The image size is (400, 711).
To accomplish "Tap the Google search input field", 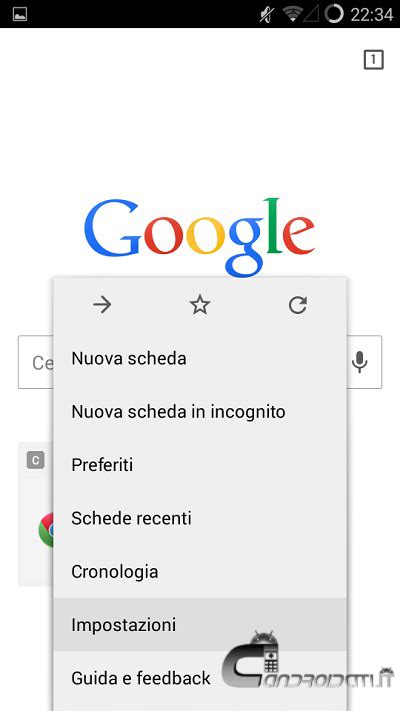I will [36, 362].
